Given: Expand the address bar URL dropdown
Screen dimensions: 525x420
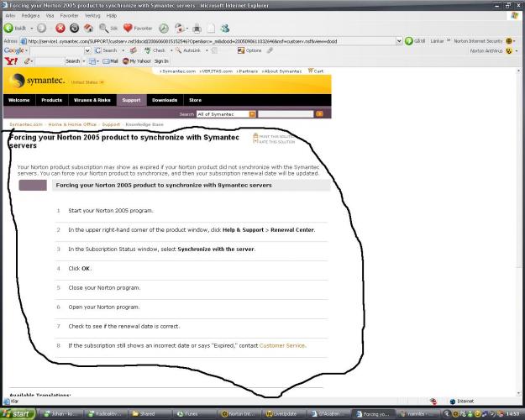Looking at the screenshot, I should click(398, 40).
